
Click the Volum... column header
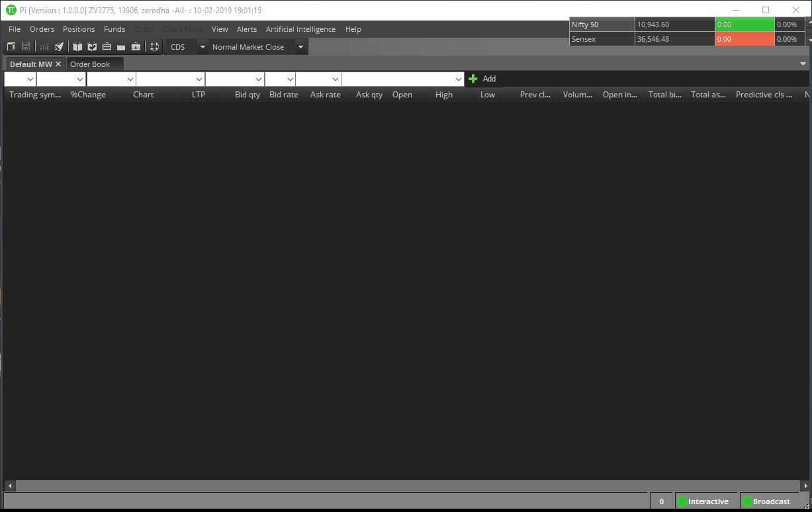pyautogui.click(x=578, y=95)
